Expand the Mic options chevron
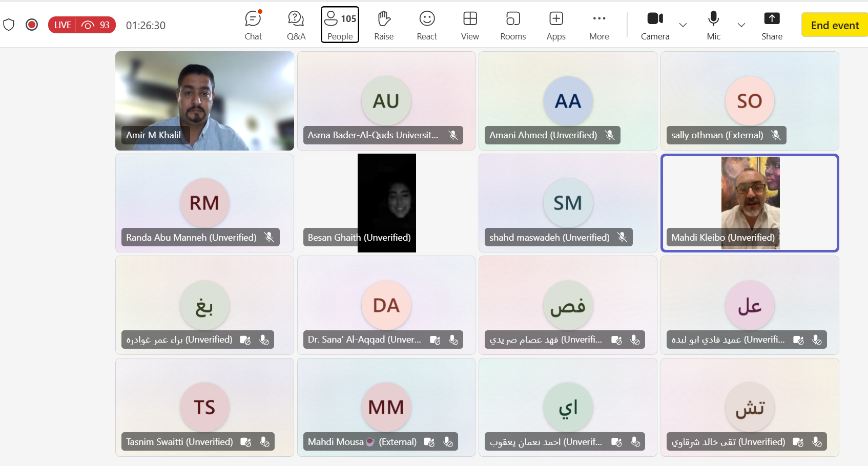This screenshot has width=868, height=466. point(741,25)
